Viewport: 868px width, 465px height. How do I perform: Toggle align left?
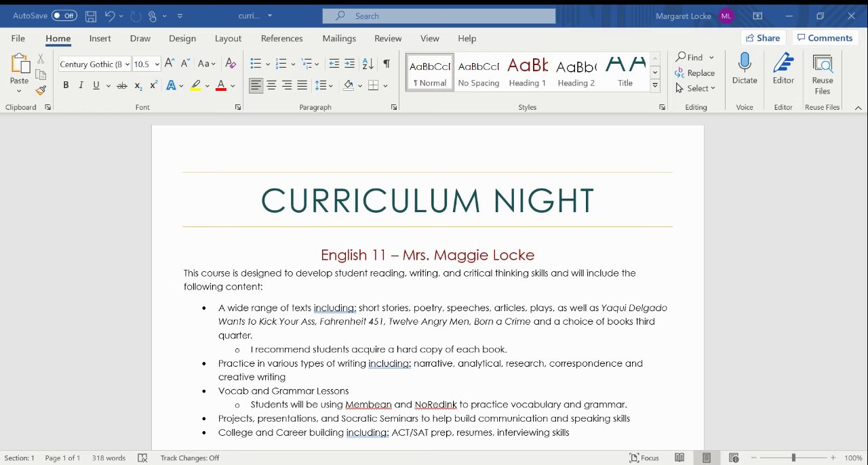(256, 85)
